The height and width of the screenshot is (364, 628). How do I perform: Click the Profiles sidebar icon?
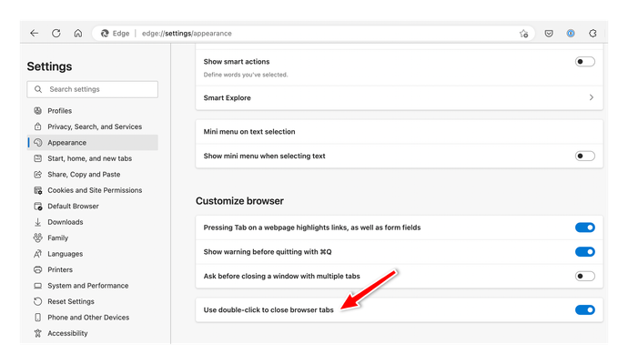[37, 110]
